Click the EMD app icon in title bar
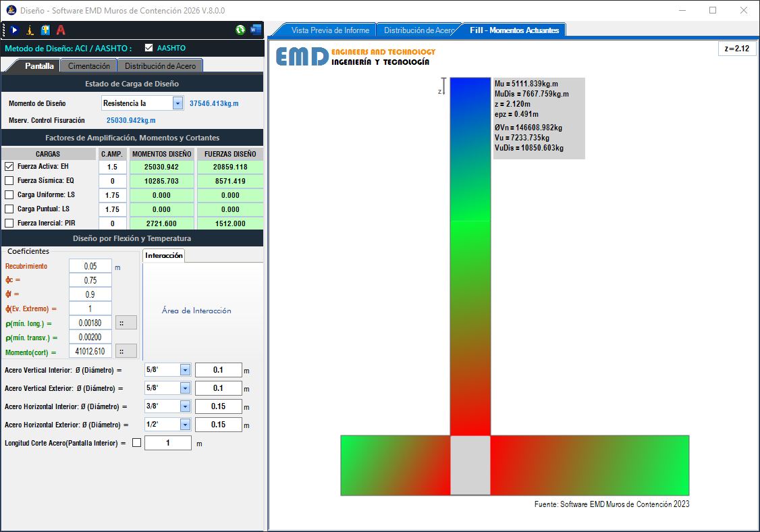 click(11, 10)
